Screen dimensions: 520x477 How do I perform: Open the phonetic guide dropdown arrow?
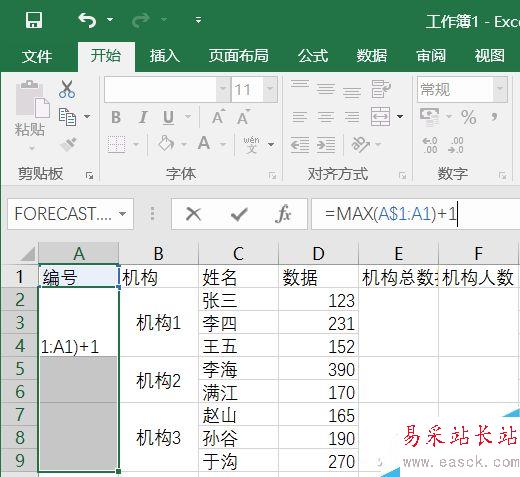point(271,144)
